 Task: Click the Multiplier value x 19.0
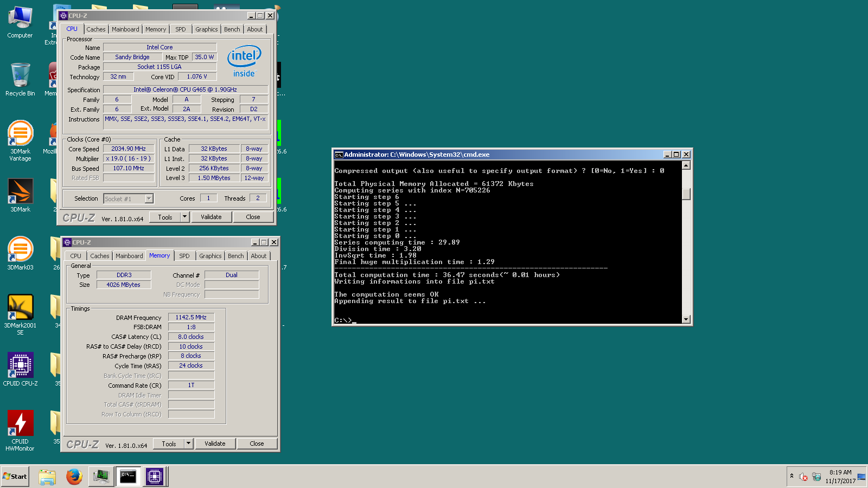coord(129,158)
